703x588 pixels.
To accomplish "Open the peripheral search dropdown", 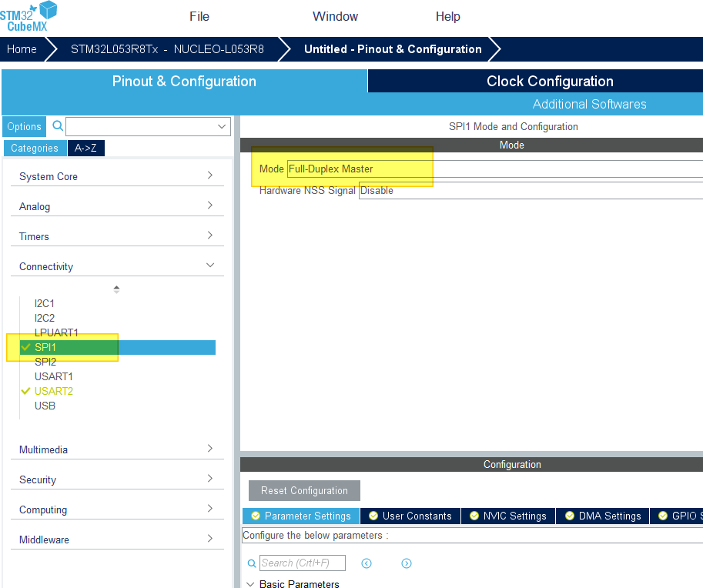I will (x=222, y=126).
